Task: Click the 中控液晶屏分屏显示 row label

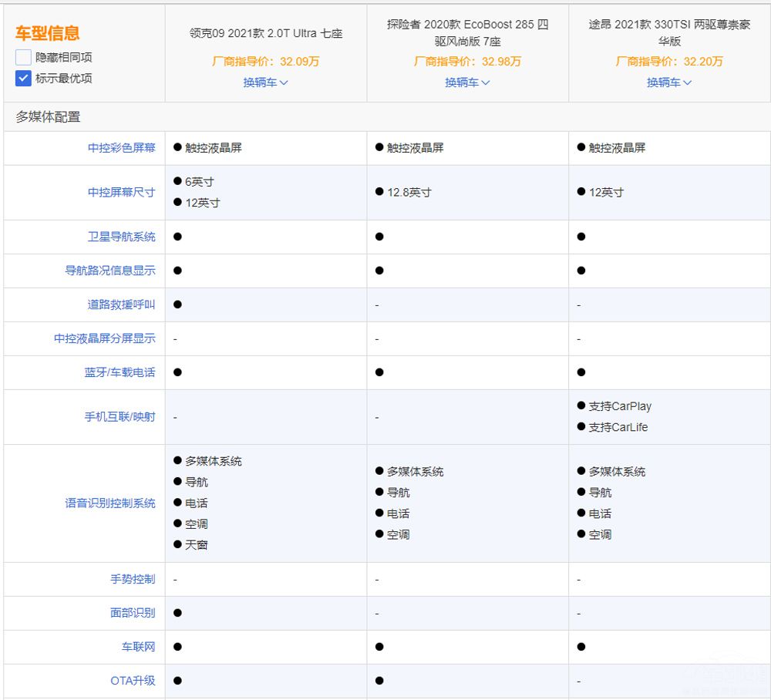Action: (x=104, y=338)
